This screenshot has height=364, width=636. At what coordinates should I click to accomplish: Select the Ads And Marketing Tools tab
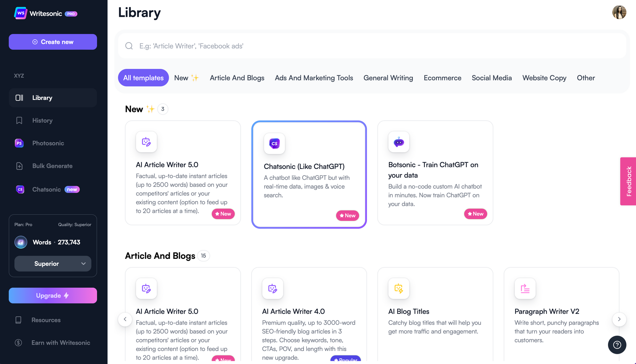click(x=314, y=78)
